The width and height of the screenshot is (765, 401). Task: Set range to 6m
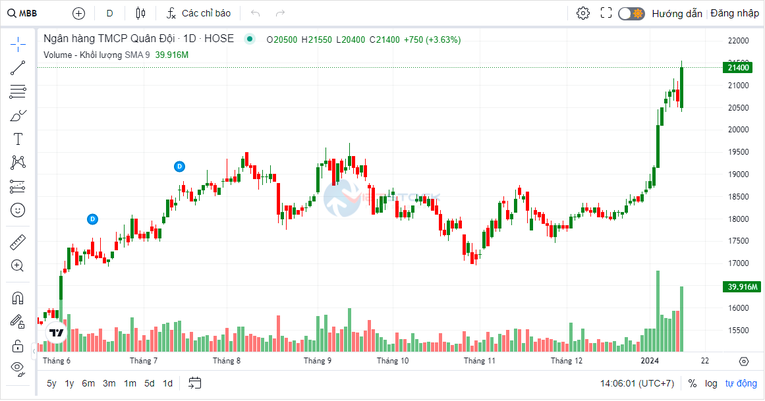tap(88, 383)
